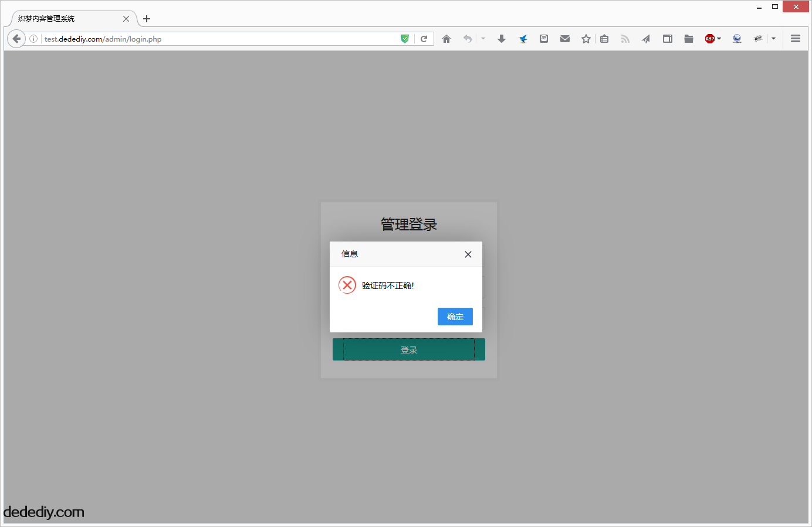Reload the page with the refresh icon

pos(424,39)
